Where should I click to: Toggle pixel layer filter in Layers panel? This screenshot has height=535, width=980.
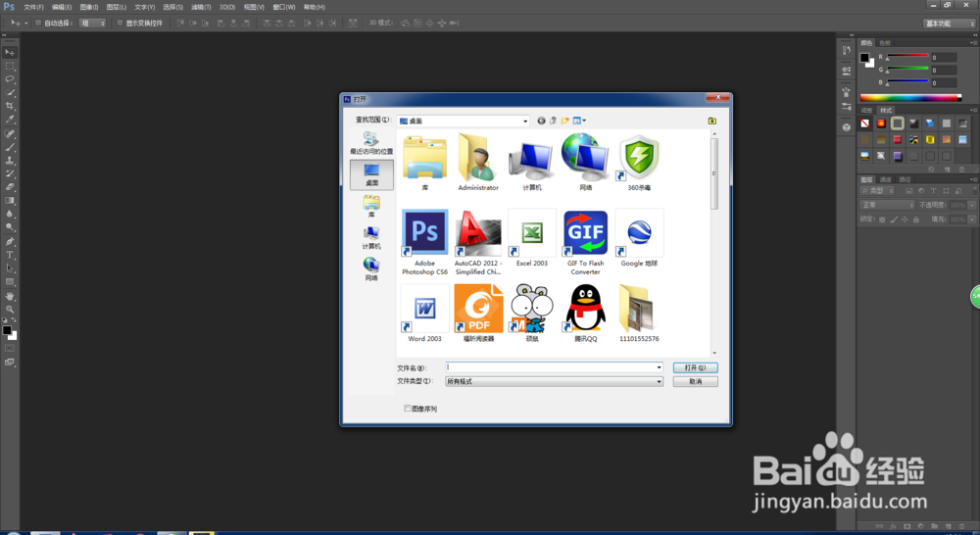908,191
